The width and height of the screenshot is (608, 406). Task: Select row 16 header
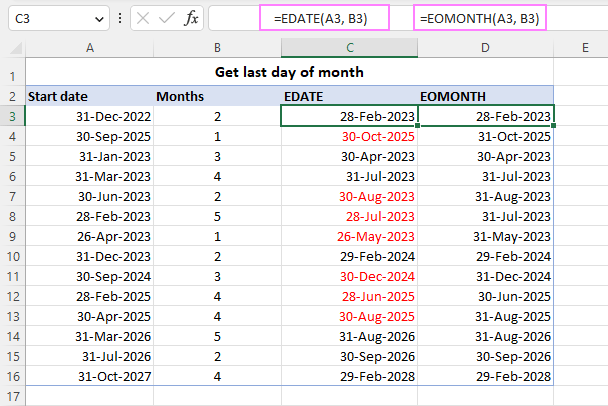click(x=12, y=376)
